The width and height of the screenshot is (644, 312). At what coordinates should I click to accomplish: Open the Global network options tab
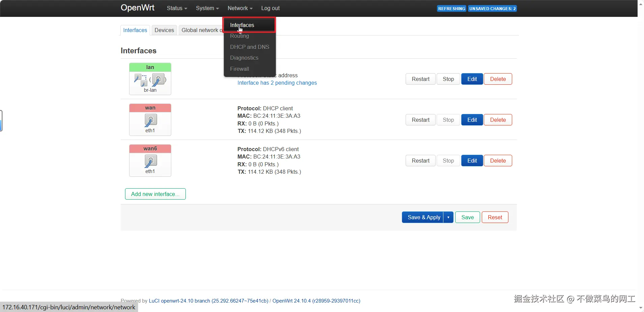201,30
